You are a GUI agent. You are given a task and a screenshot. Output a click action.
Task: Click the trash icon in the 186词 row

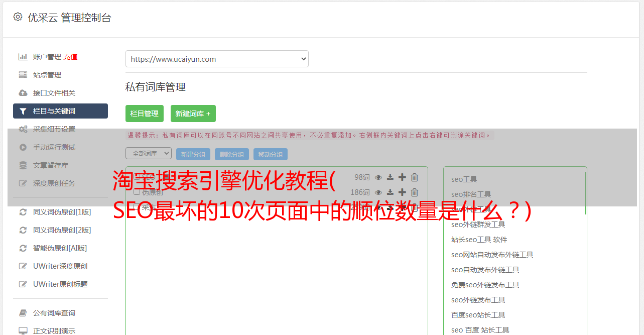click(x=415, y=192)
